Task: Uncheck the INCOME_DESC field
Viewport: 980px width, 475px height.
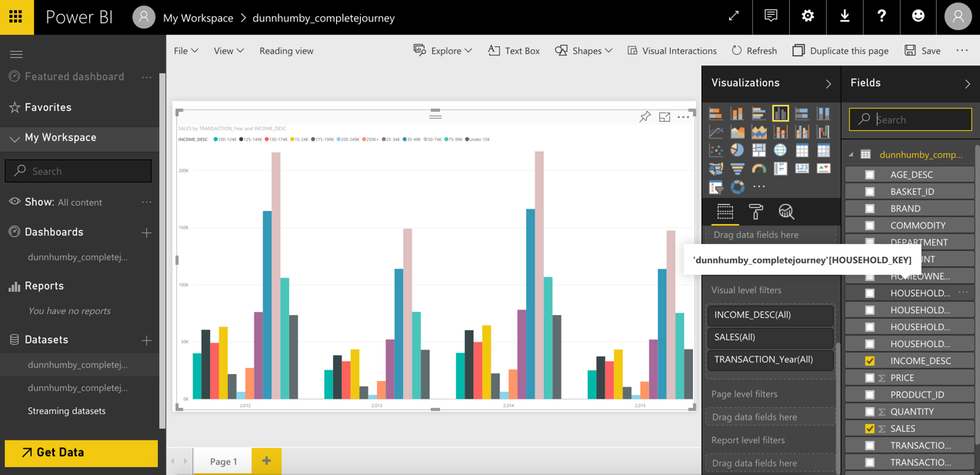Action: pyautogui.click(x=870, y=361)
